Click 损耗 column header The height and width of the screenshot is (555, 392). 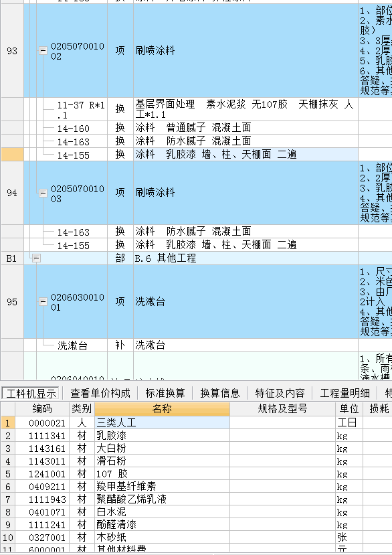pyautogui.click(x=378, y=409)
